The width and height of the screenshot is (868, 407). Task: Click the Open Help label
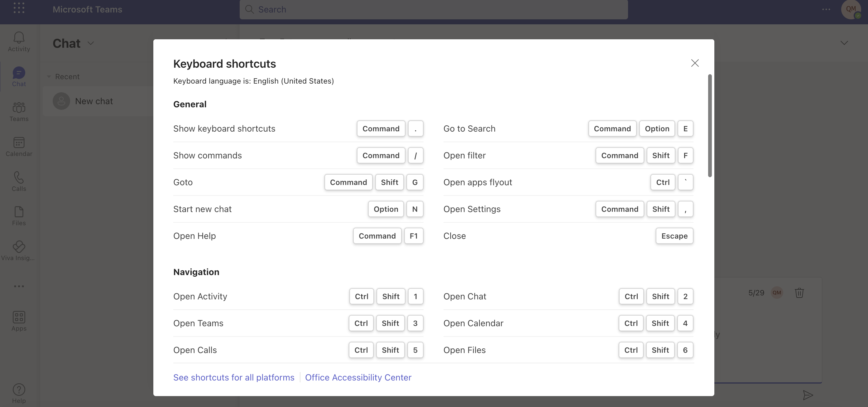(194, 236)
